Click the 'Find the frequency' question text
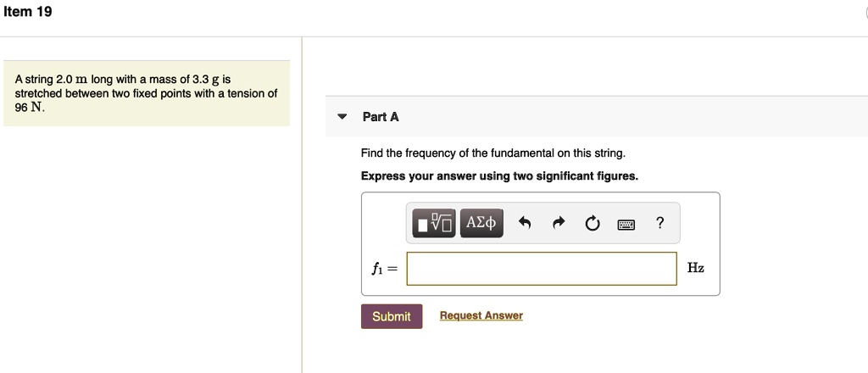868x373 pixels. (x=493, y=153)
